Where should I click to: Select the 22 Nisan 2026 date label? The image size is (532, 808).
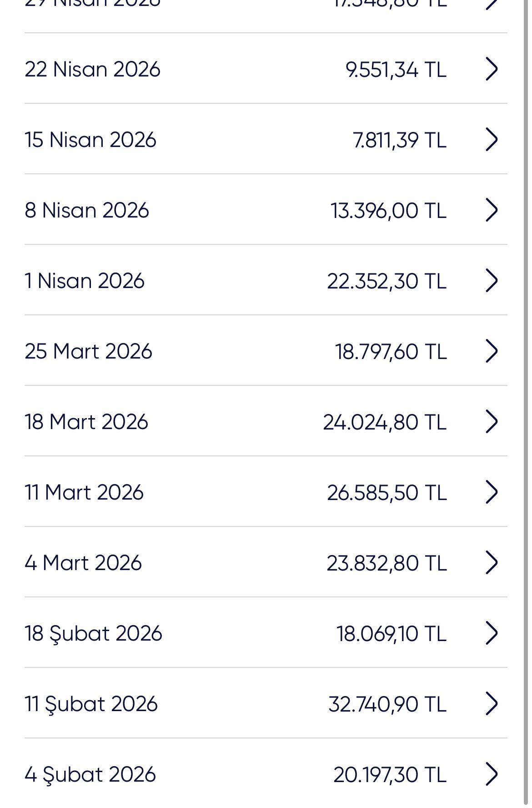pos(92,70)
